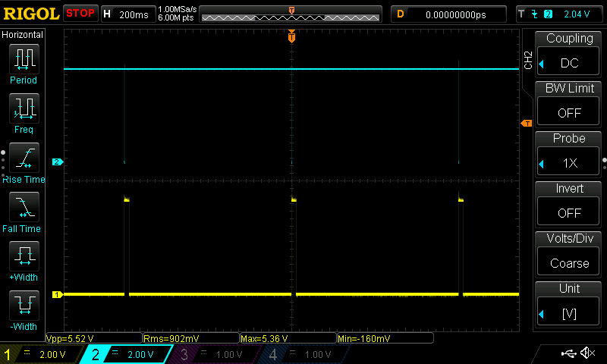Click the Max=5.36 V measurement

click(x=288, y=338)
